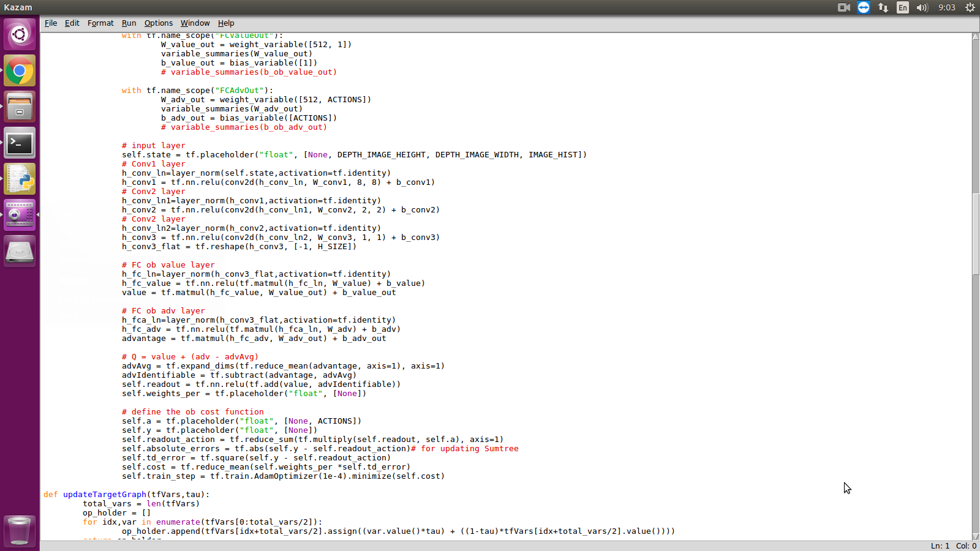980x551 pixels.
Task: Click the 9:03 clock in top panel
Action: point(947,7)
